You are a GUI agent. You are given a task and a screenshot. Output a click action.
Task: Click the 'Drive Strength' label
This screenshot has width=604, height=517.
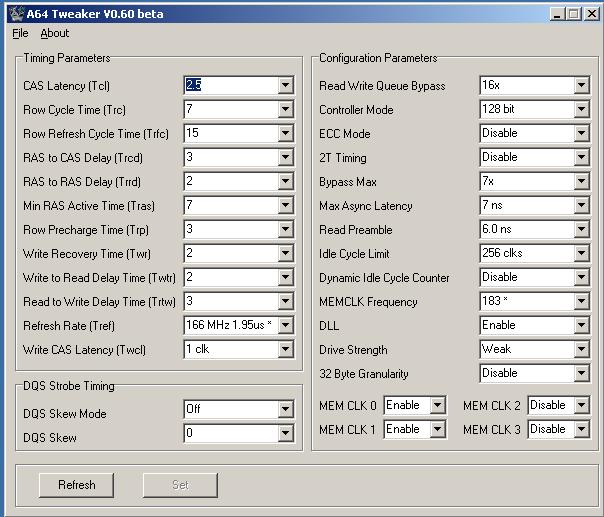point(353,350)
